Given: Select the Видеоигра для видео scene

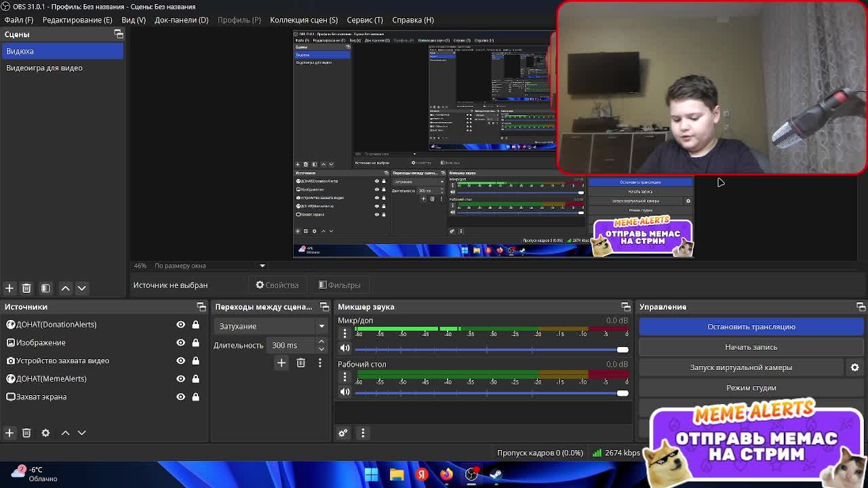Looking at the screenshot, I should coord(62,68).
